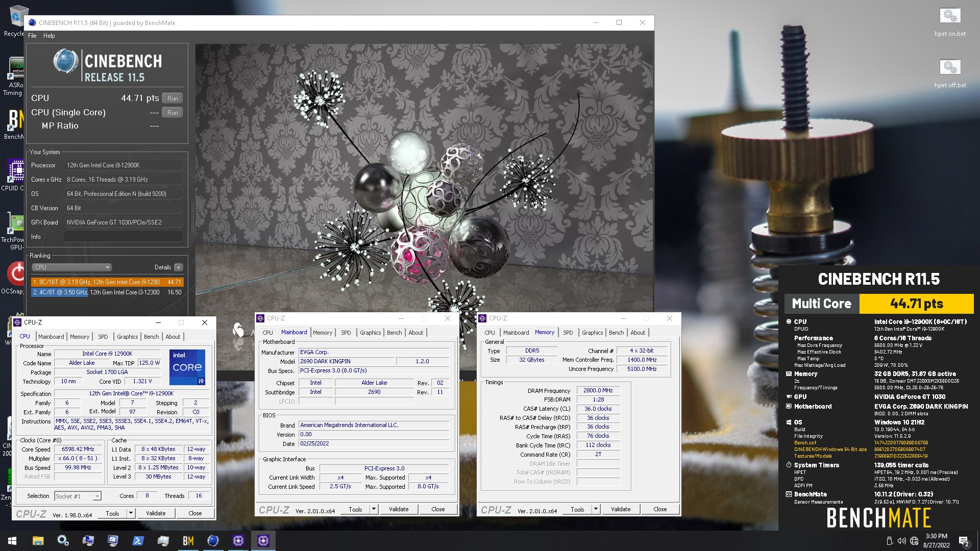The height and width of the screenshot is (551, 980).
Task: Switch to SPD tab in CPU-Z CPU window
Action: pyautogui.click(x=103, y=337)
